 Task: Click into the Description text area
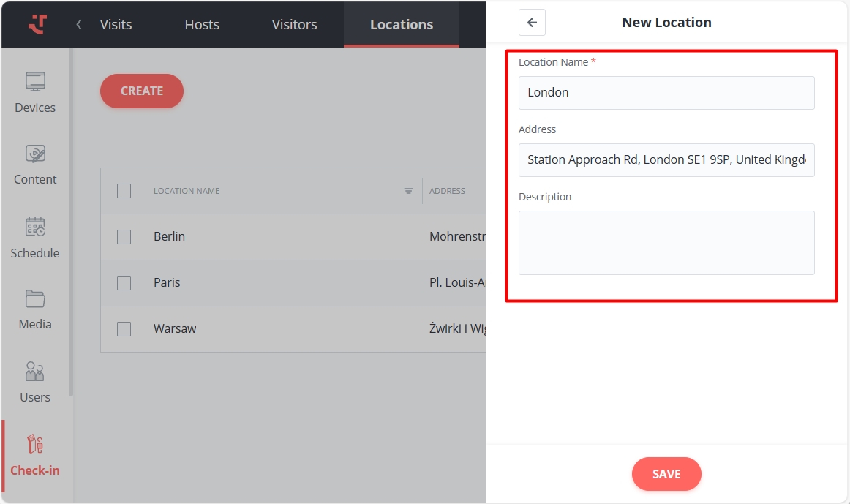tap(666, 243)
